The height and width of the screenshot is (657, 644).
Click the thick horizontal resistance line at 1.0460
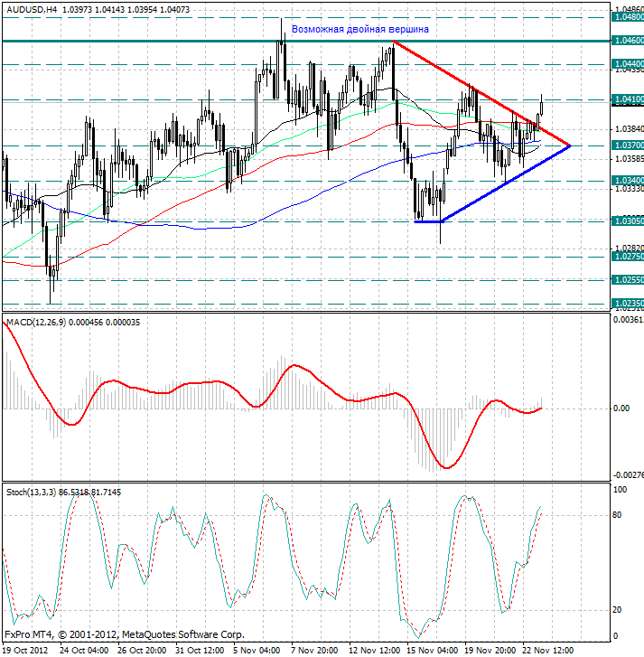click(x=306, y=41)
